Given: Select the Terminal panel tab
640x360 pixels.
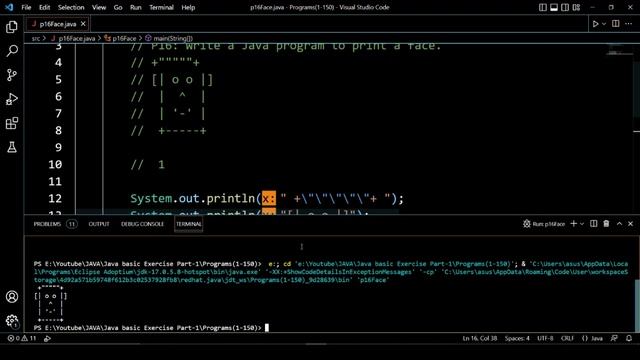Looking at the screenshot, I should pos(189,224).
